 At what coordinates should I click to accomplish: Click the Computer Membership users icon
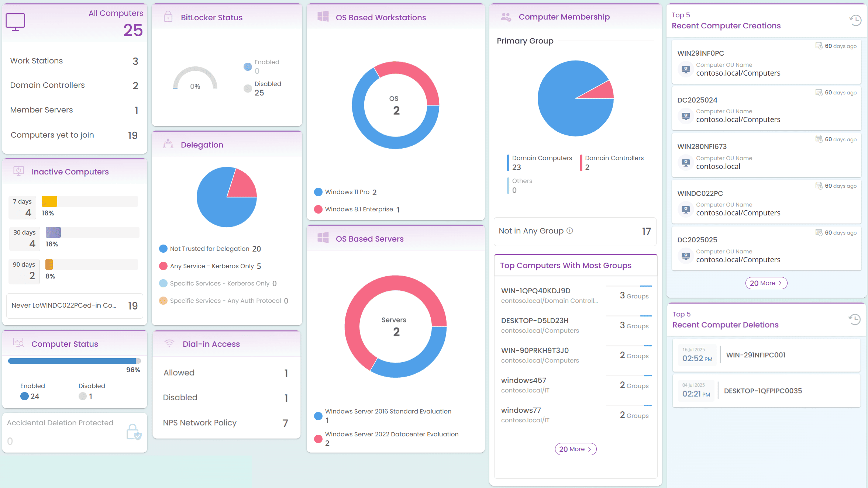(x=506, y=17)
